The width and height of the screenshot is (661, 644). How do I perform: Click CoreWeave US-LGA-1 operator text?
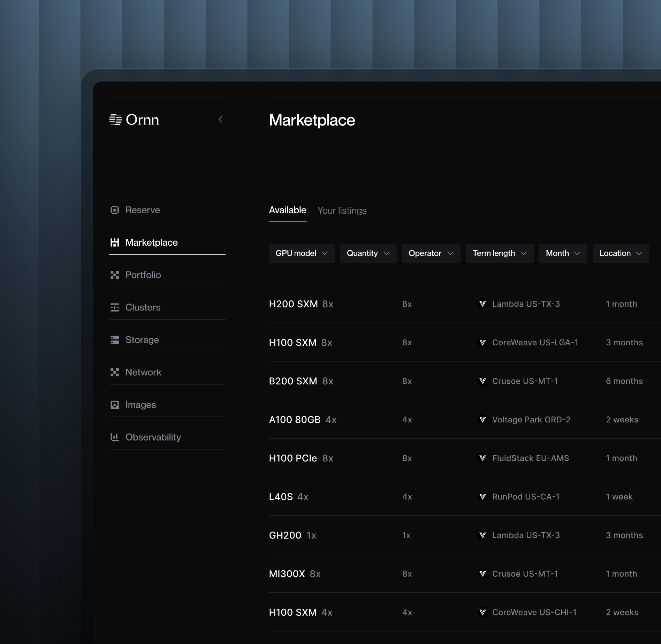tap(535, 343)
